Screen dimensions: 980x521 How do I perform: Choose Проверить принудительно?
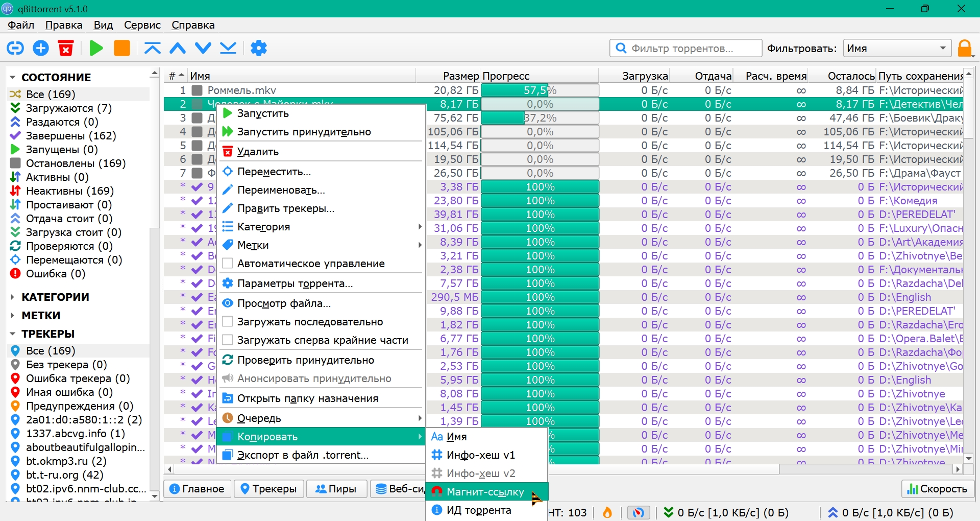pos(321,360)
